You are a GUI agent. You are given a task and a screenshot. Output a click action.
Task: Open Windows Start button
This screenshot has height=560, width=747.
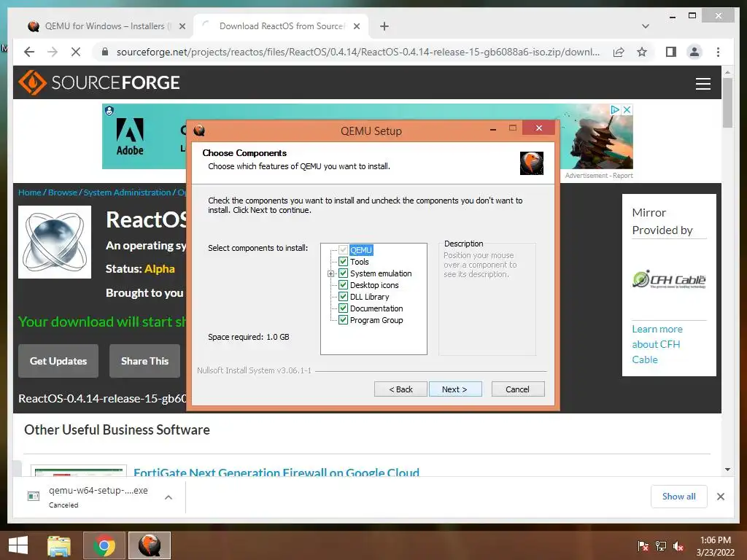click(x=18, y=545)
